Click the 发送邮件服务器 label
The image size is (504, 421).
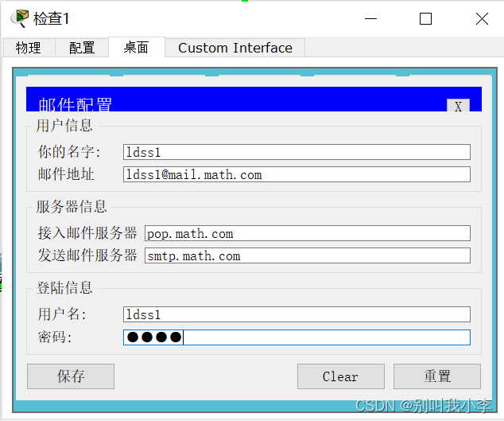[87, 255]
